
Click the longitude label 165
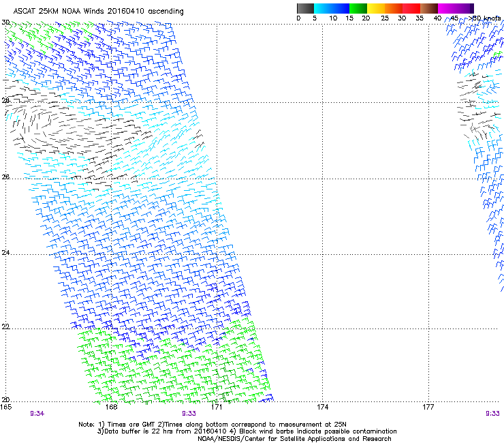click(6, 407)
